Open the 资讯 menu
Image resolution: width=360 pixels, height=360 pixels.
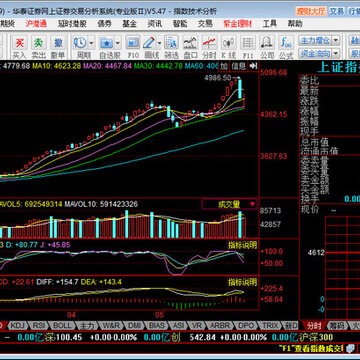tap(155, 24)
